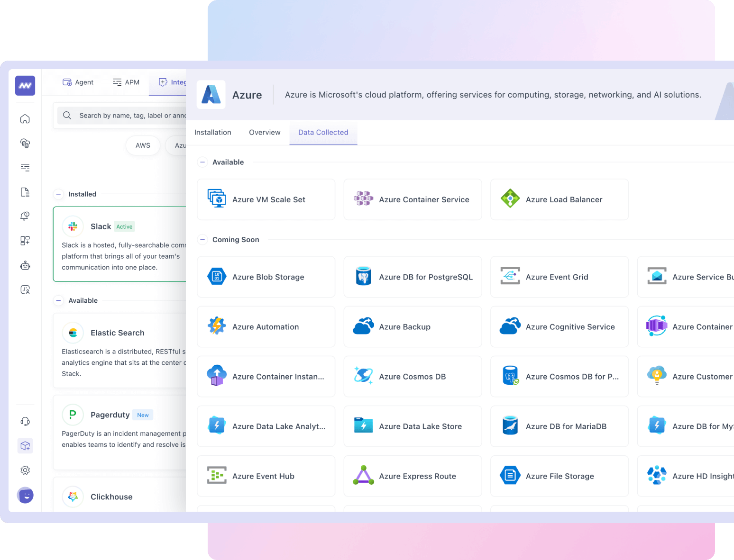Viewport: 734px width, 560px height.
Task: Click the Azure Service Bus card
Action: [x=686, y=277]
